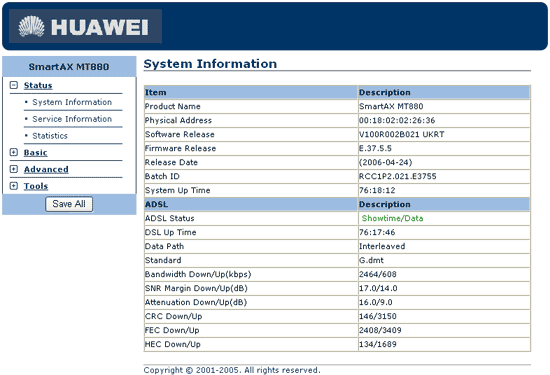Select System Up Time value 76:18:12
Screen dimensions: 550x375
click(x=377, y=190)
